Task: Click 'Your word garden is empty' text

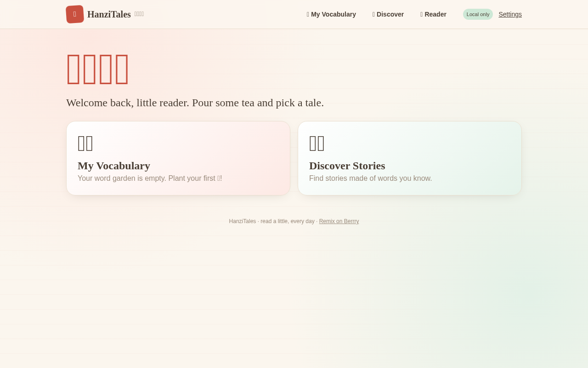Action: pyautogui.click(x=150, y=178)
